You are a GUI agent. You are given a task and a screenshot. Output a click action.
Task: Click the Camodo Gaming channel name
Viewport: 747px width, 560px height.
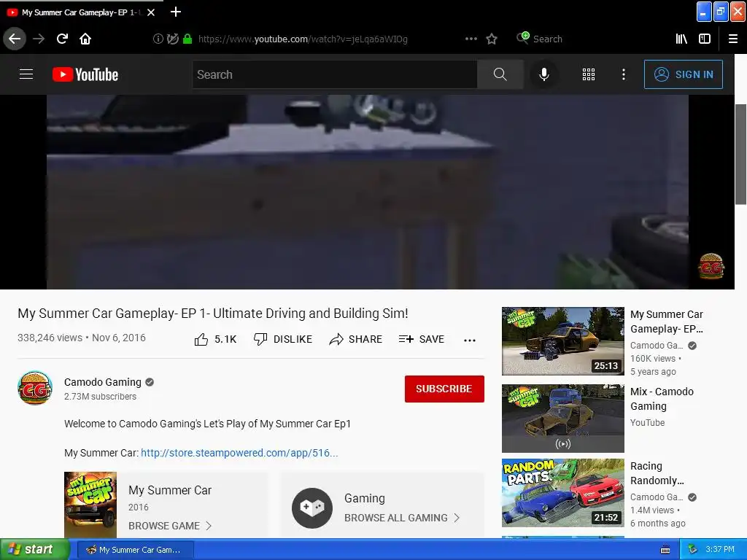[103, 382]
